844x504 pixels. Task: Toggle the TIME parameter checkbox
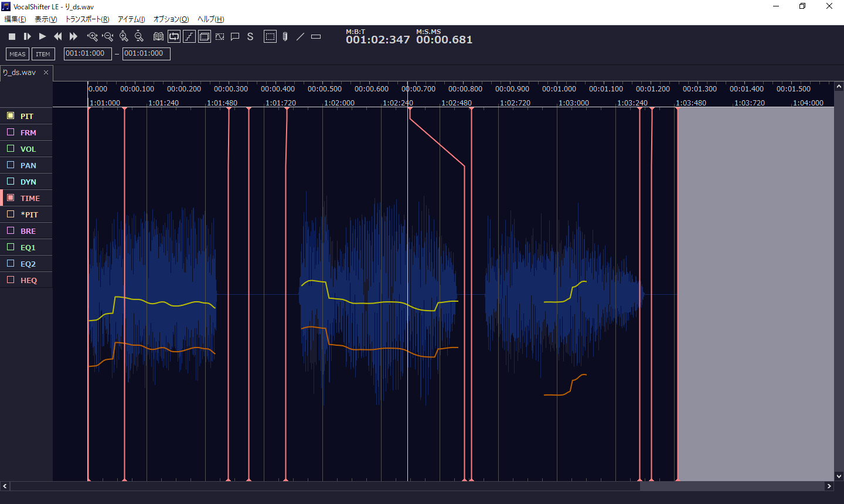pyautogui.click(x=11, y=197)
